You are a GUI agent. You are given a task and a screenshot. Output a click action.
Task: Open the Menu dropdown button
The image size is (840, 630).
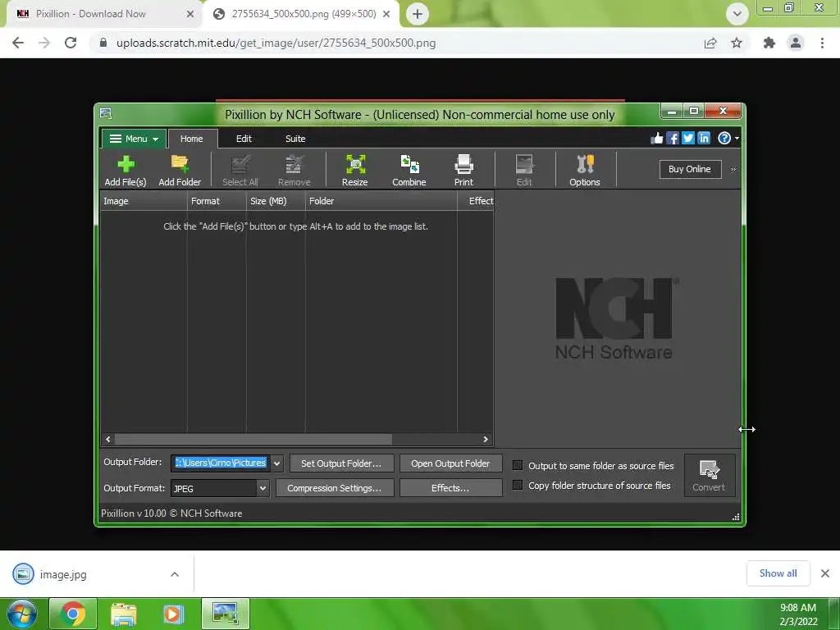134,139
